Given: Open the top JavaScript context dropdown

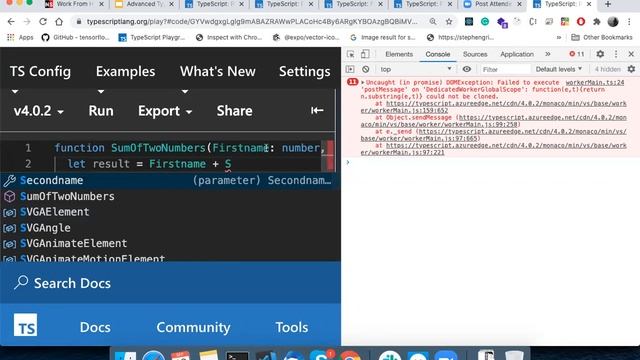Looking at the screenshot, I should (416, 69).
